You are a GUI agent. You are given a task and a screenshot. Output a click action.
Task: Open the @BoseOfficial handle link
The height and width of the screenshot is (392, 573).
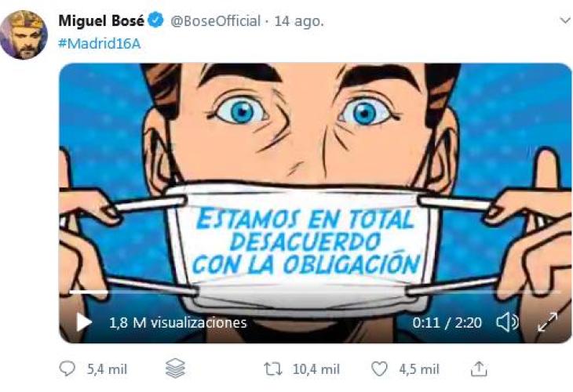coord(215,21)
